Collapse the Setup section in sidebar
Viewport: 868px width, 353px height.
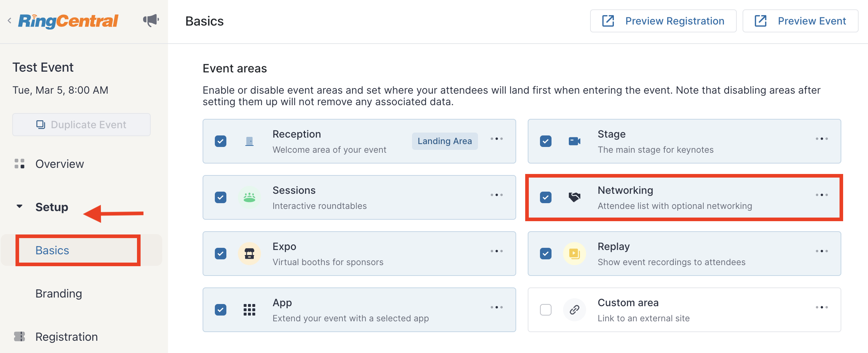[19, 207]
